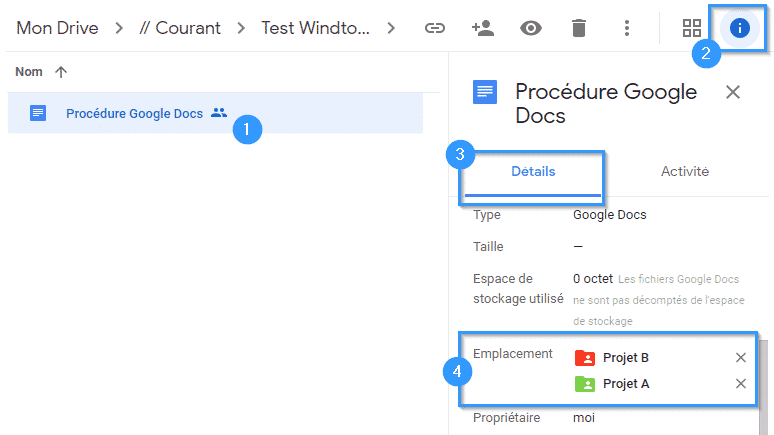Switch to the Activité tab

point(685,172)
